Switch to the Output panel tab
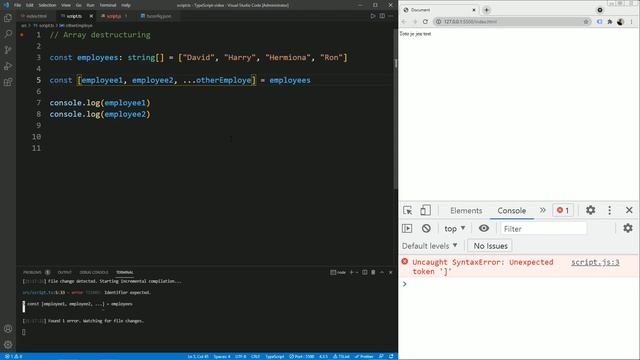This screenshot has width=640, height=360. tap(64, 272)
